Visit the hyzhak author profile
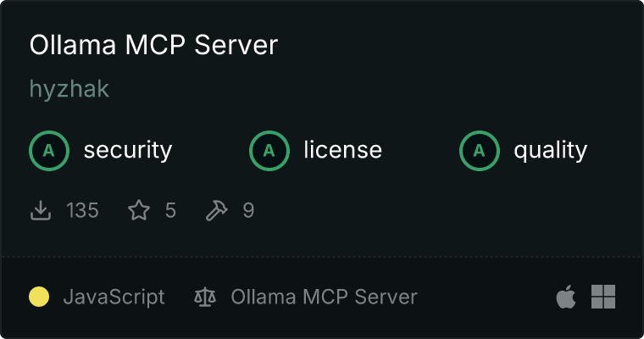This screenshot has width=644, height=339. point(69,89)
